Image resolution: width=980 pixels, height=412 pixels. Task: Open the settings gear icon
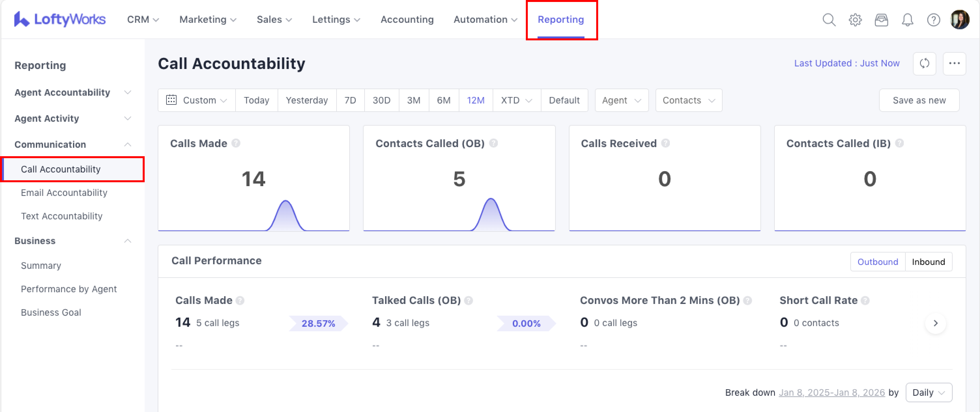(x=855, y=20)
